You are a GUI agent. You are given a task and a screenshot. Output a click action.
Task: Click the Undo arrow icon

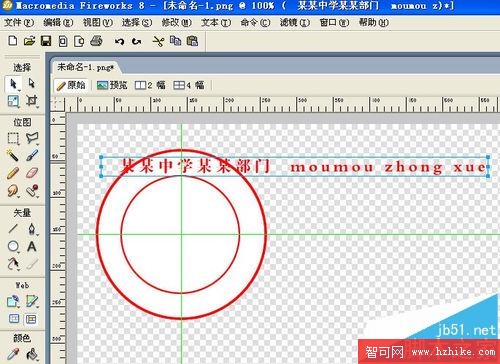(119, 42)
